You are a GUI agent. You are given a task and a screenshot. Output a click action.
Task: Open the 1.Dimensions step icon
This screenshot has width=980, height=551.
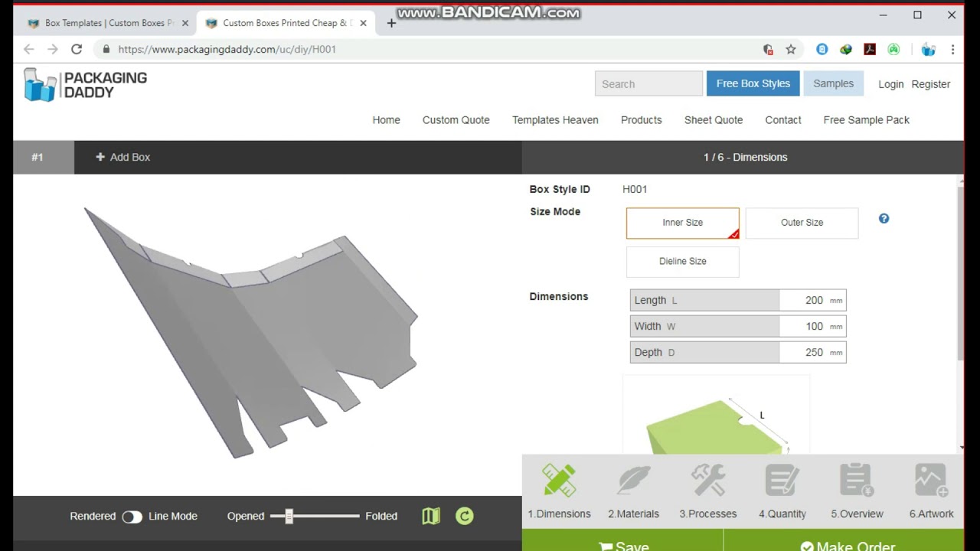click(559, 481)
